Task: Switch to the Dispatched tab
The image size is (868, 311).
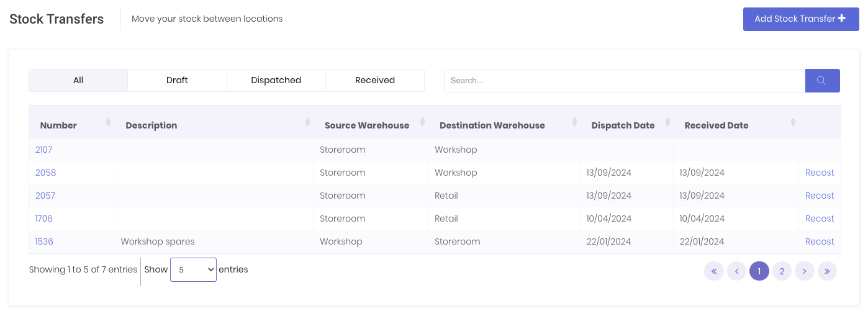Action: point(276,80)
